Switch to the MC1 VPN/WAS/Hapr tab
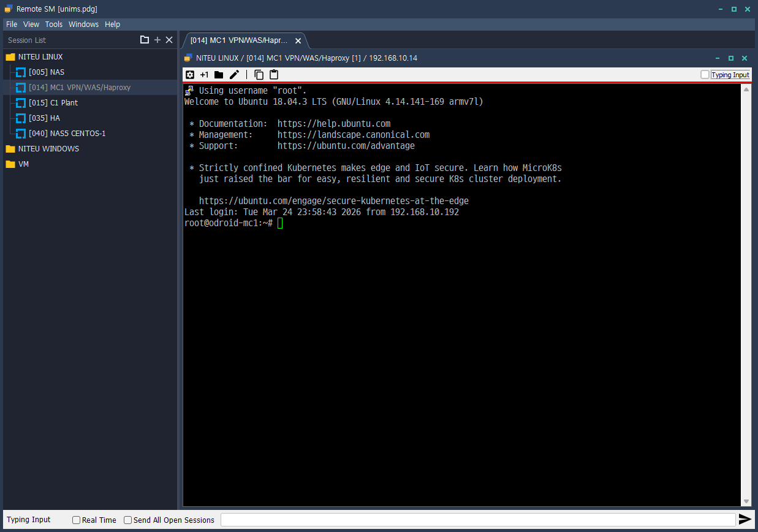The width and height of the screenshot is (758, 532). pos(239,40)
